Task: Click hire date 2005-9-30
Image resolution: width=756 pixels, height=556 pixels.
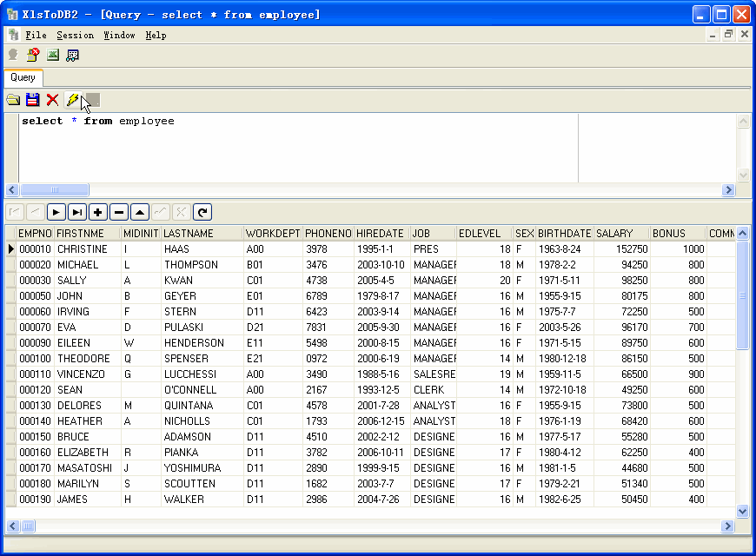Action: coord(381,327)
